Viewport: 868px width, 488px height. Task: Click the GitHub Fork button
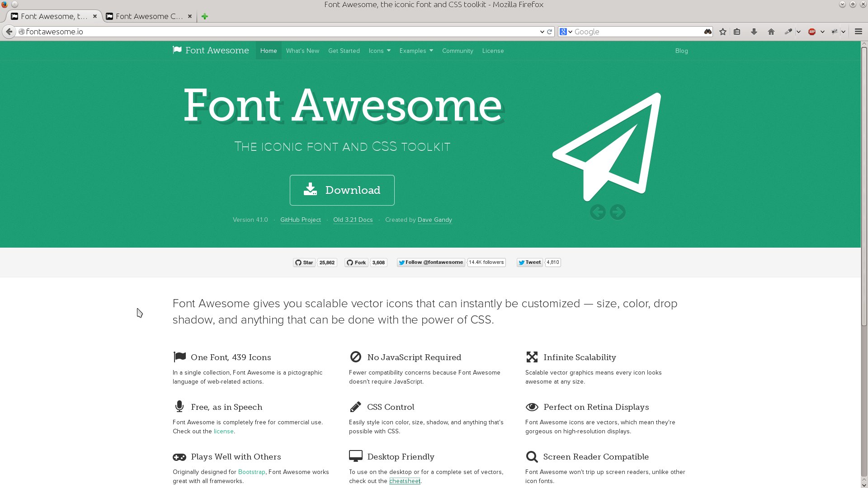coord(356,263)
